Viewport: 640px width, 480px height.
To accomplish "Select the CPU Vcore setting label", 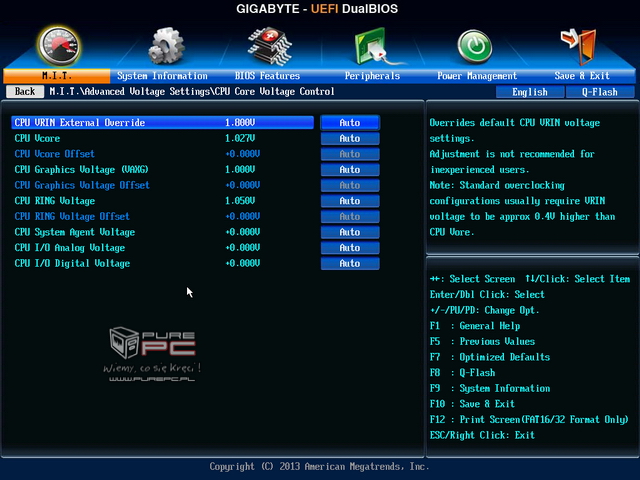I will [x=37, y=138].
